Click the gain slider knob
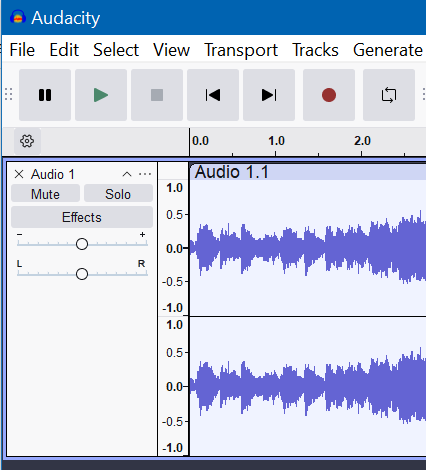426x470 pixels. pos(82,244)
